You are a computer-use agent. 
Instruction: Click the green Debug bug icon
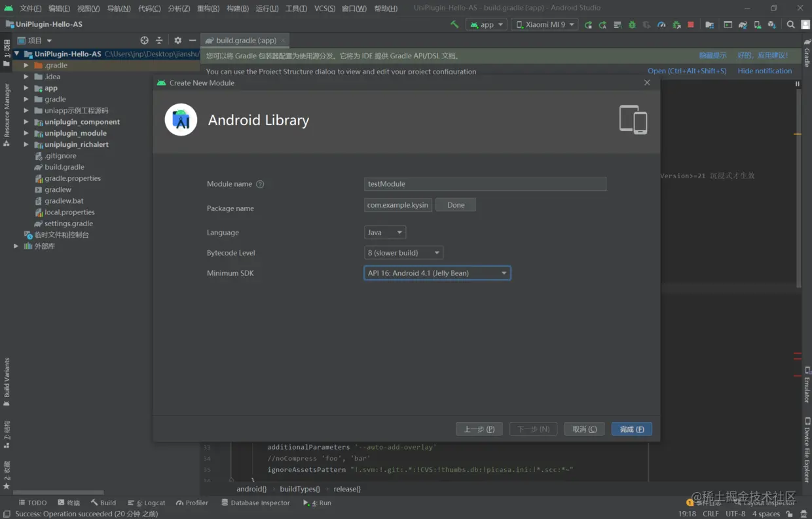(x=632, y=24)
